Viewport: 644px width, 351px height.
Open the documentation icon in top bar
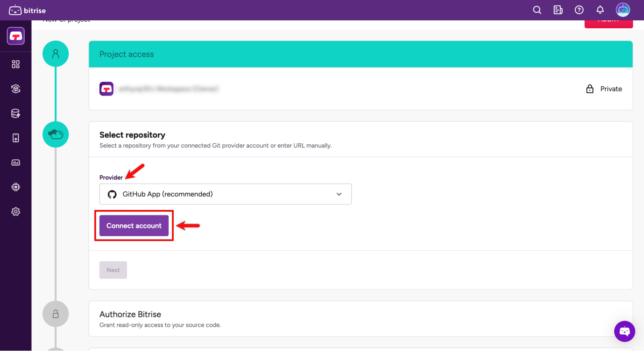click(558, 10)
